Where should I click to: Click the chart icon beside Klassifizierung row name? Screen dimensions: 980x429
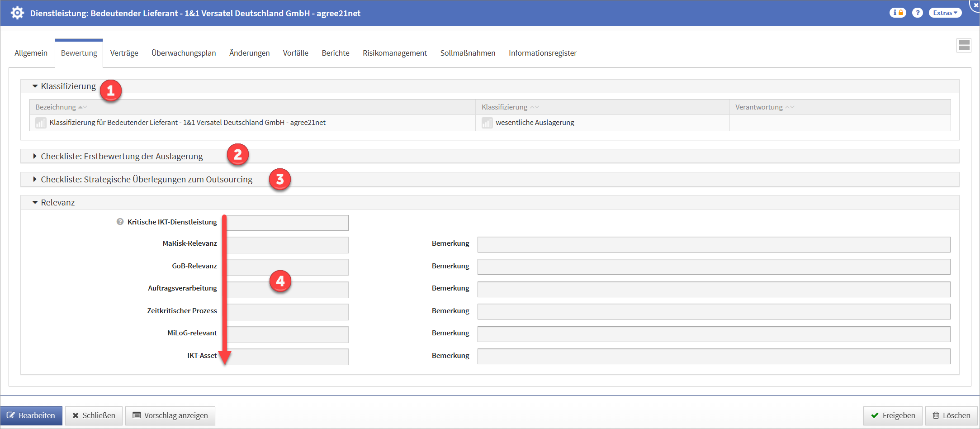pos(41,123)
